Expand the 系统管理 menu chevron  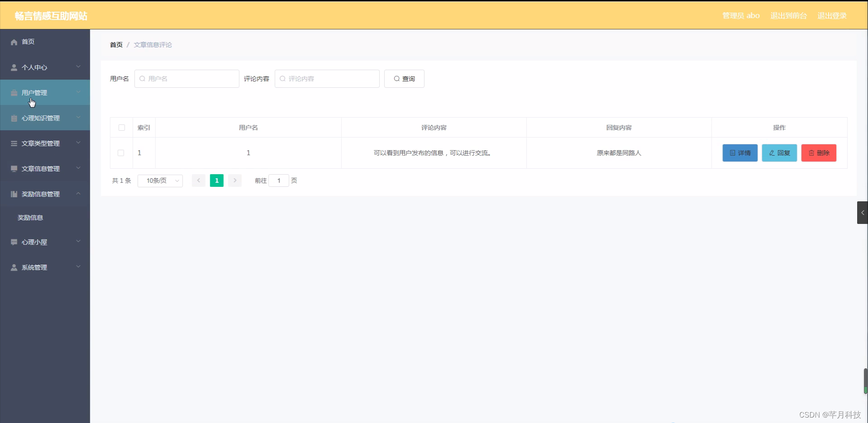[x=78, y=267]
